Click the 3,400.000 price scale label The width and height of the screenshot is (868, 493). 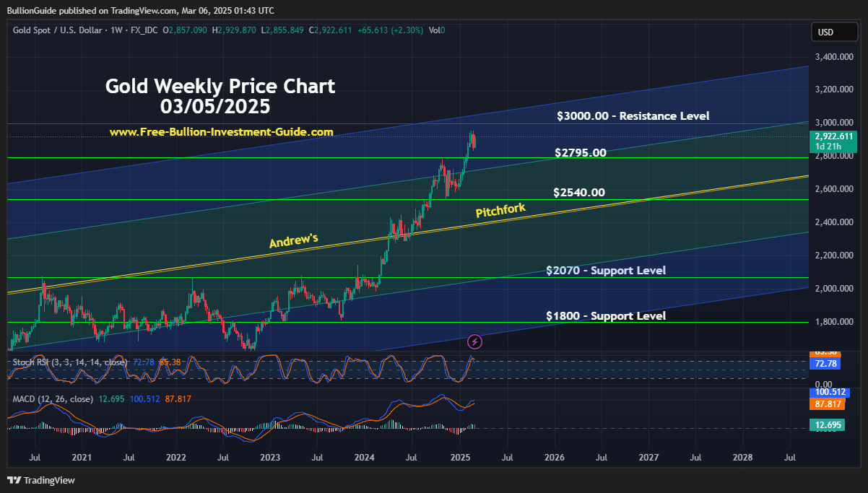(x=834, y=56)
